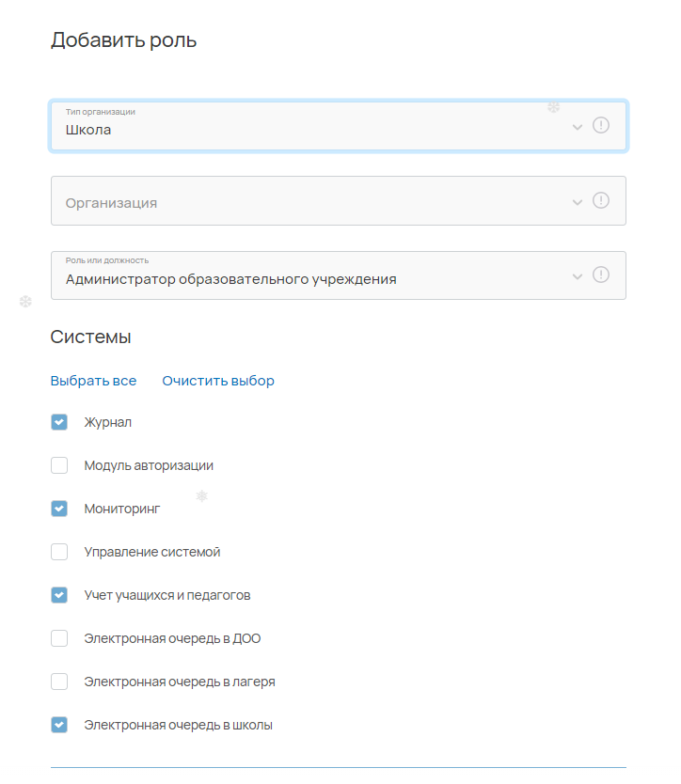Check the Управление системой checkbox
This screenshot has width=681, height=784.
59,552
